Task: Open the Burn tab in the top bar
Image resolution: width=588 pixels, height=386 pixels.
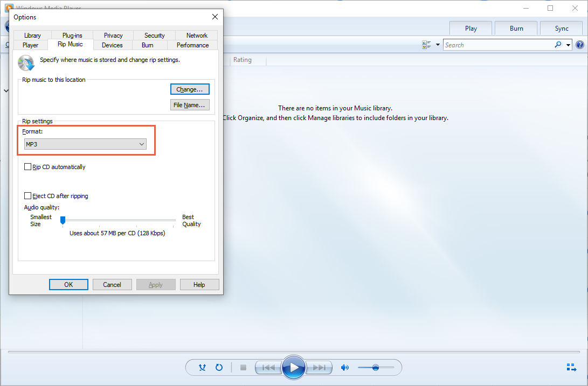Action: point(515,27)
